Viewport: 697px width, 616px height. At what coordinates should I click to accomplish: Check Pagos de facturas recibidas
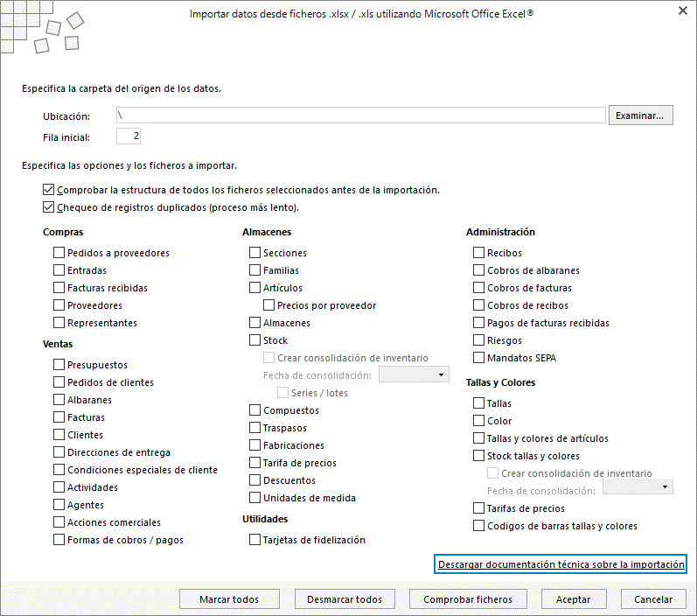click(478, 323)
